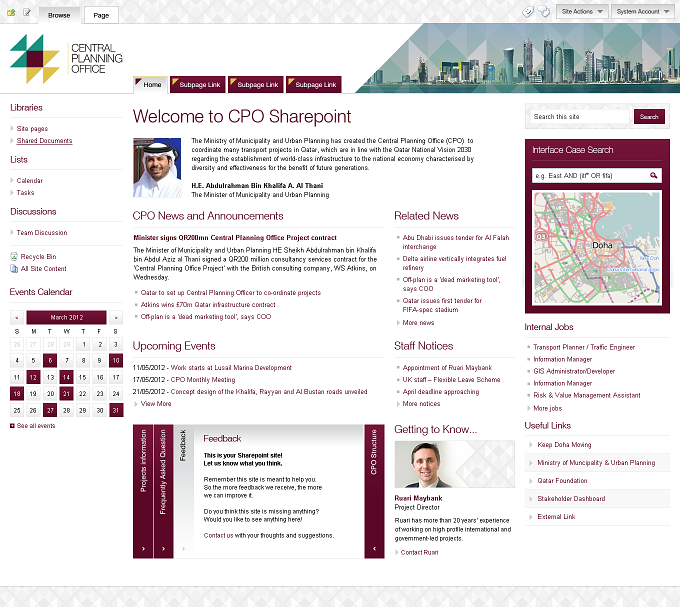Open Transport Planner / Traffic Engineer job
This screenshot has width=680, height=607.
pos(584,347)
